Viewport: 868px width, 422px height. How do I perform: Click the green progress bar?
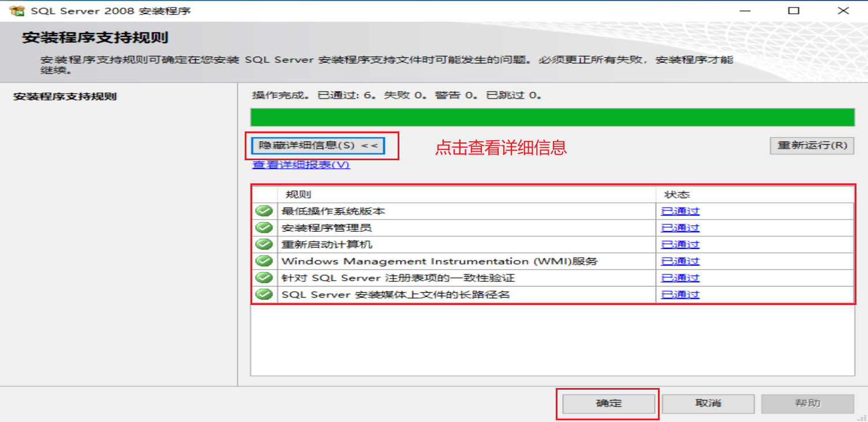coord(553,117)
